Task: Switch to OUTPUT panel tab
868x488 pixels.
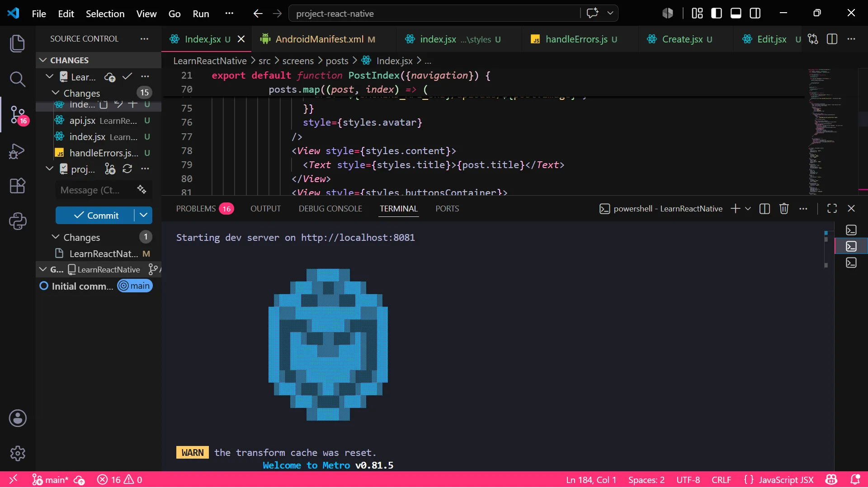Action: tap(265, 208)
